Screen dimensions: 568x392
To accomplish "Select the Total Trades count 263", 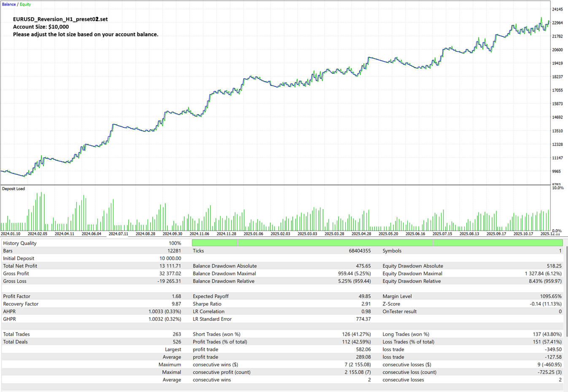I will pos(177,334).
